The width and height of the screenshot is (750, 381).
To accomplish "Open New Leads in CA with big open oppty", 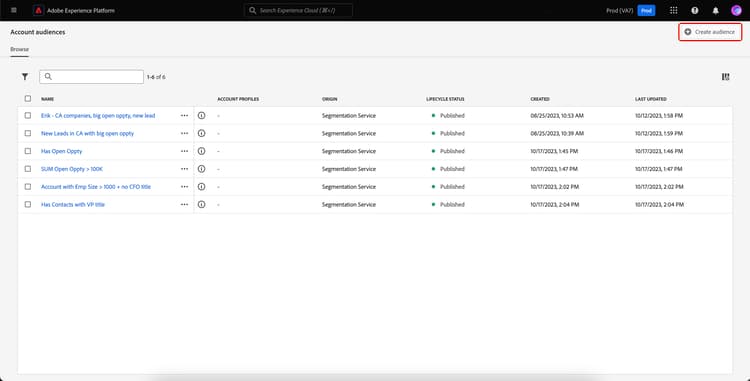I will 88,133.
